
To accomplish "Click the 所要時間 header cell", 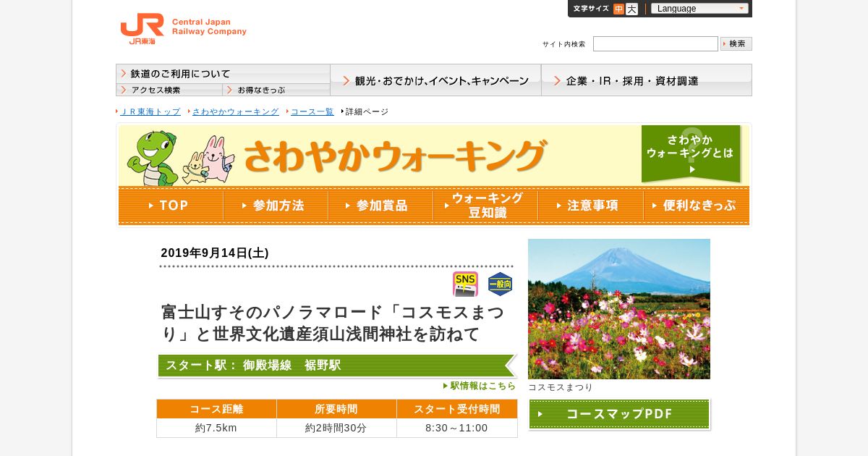I will pos(336,409).
